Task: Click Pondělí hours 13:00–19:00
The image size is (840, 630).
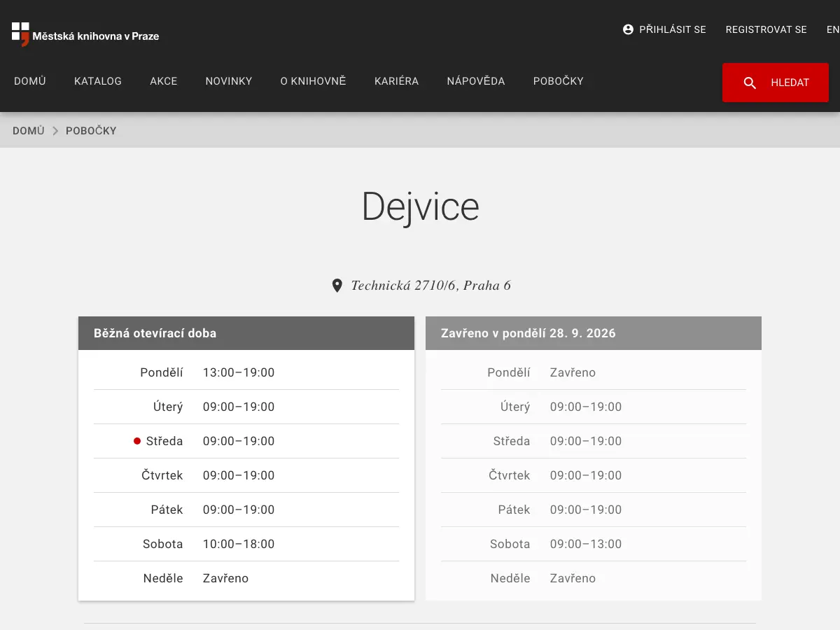Action: pos(239,372)
